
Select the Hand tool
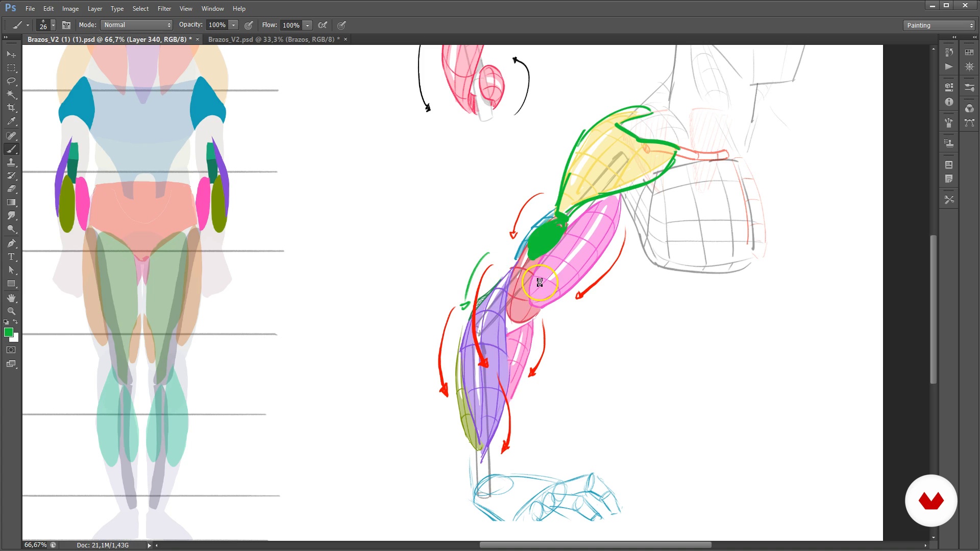[11, 298]
